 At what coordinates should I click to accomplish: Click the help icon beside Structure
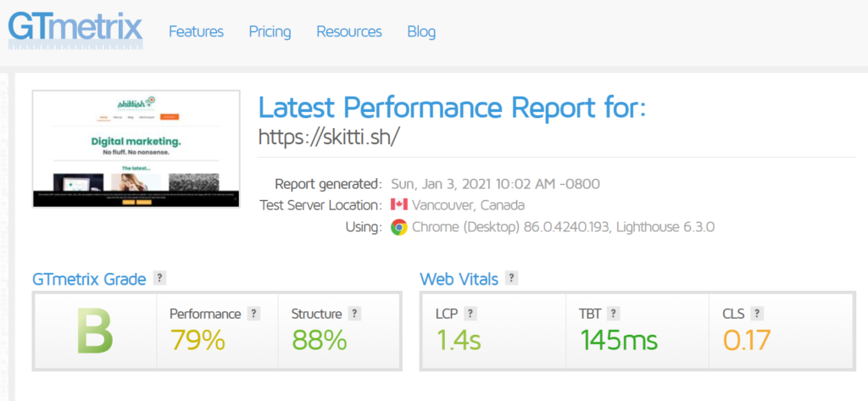point(355,314)
